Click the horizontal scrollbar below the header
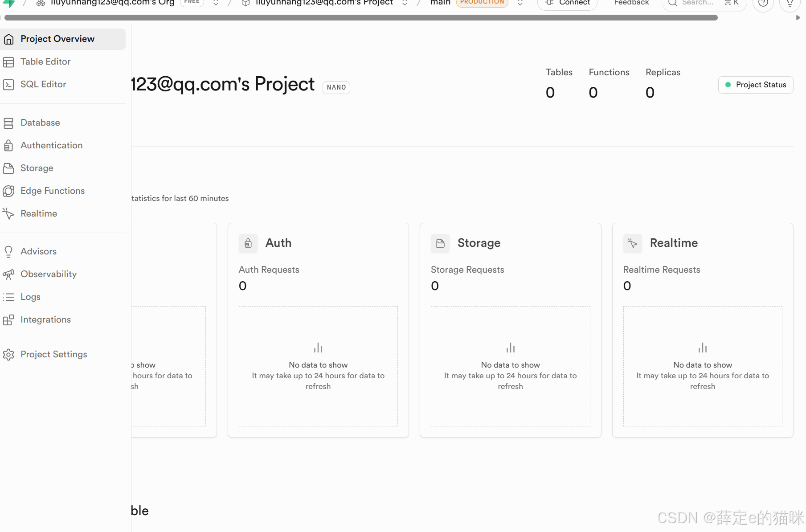 click(361, 18)
